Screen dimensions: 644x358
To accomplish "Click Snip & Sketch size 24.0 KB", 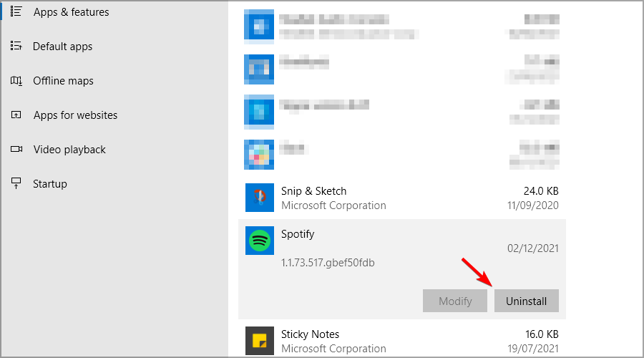I will (541, 191).
